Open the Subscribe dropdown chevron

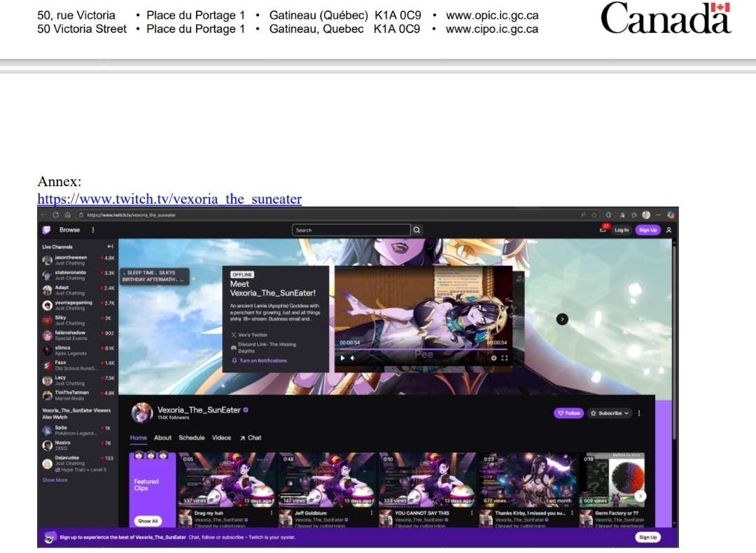click(628, 413)
